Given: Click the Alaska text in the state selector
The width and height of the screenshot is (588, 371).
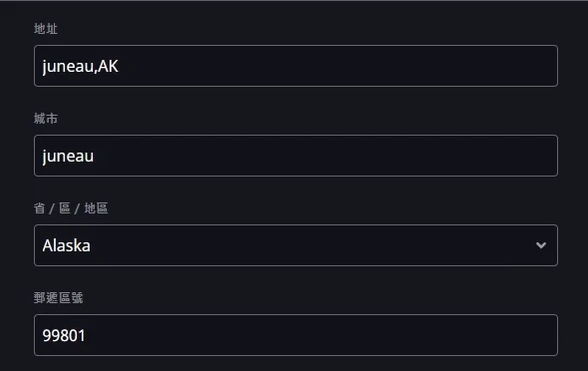Looking at the screenshot, I should (x=67, y=245).
